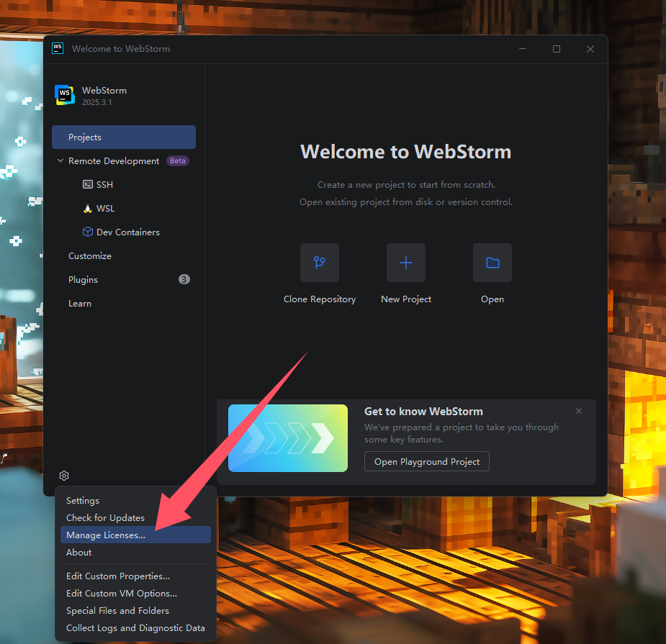Select Check for Updates in the menu
The height and width of the screenshot is (644, 666).
point(105,517)
